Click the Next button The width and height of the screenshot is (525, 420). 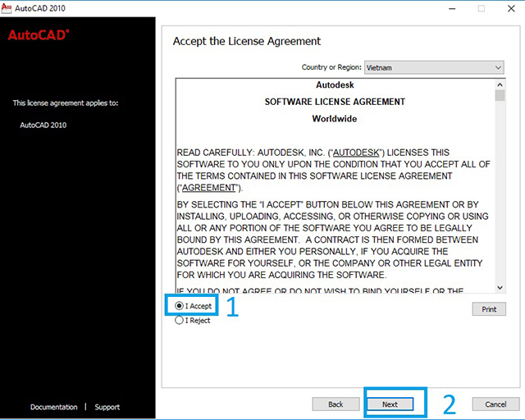(390, 404)
